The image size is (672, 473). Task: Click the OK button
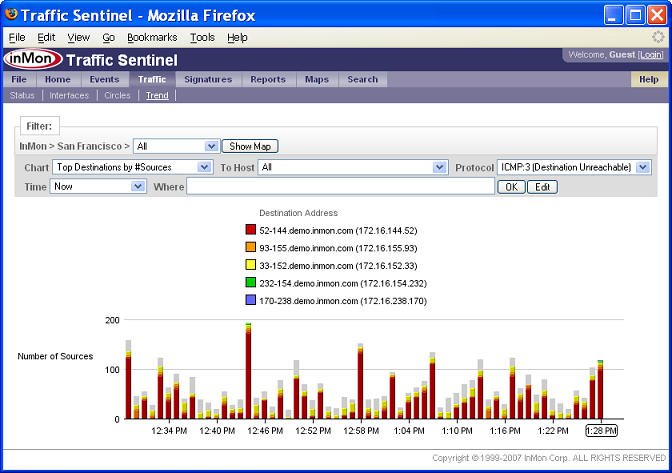pyautogui.click(x=511, y=187)
